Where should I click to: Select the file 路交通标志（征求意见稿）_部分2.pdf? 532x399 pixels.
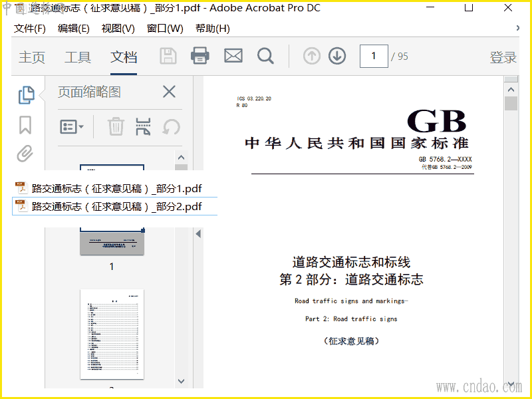pos(114,206)
